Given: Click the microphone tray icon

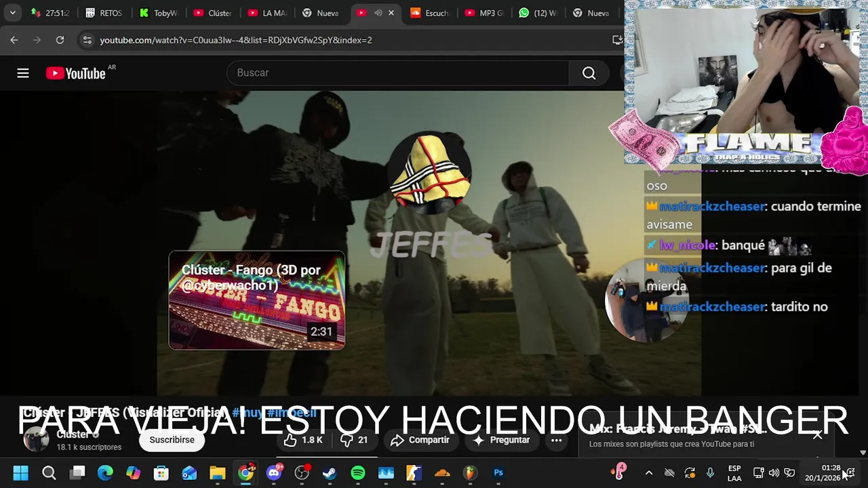Looking at the screenshot, I should 710,473.
